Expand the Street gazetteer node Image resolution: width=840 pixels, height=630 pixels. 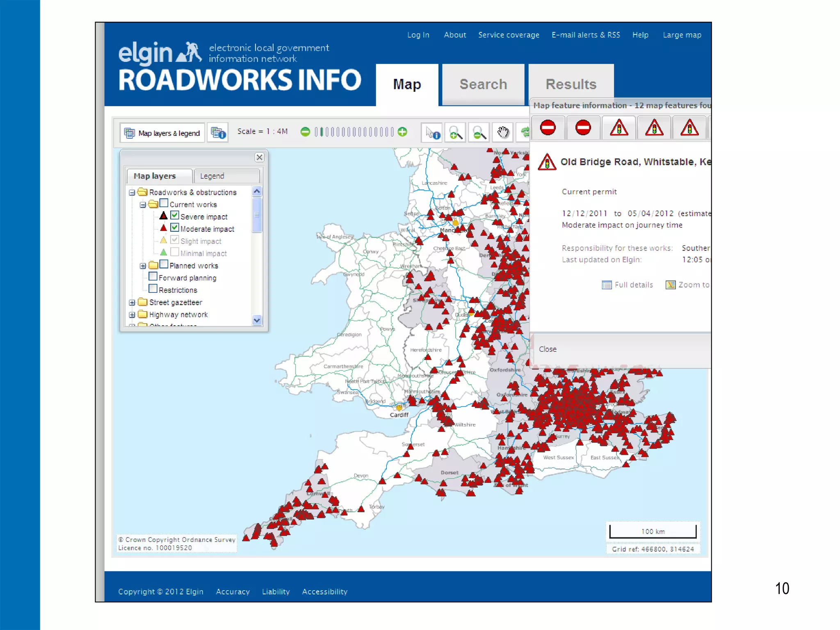pyautogui.click(x=132, y=303)
